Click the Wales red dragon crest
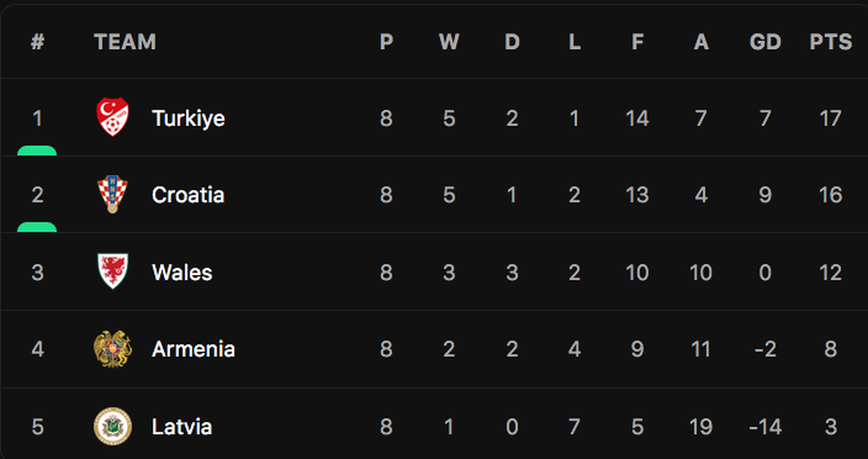The height and width of the screenshot is (459, 868). coord(112,272)
